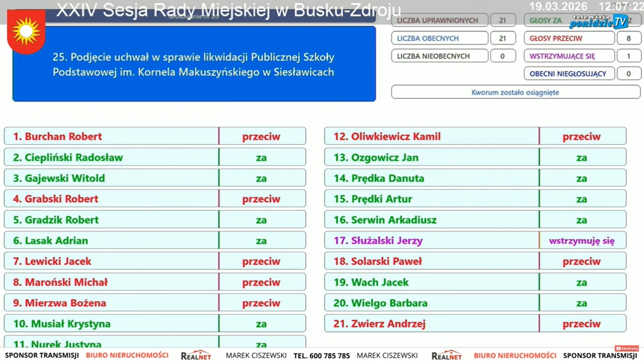Click the Kworum zostało osiągnięte status bar

click(515, 92)
